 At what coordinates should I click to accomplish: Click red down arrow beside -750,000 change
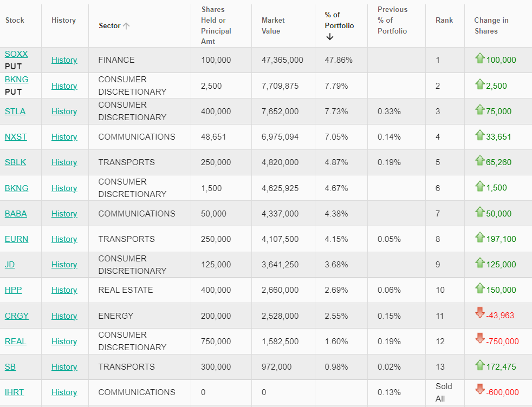point(480,338)
